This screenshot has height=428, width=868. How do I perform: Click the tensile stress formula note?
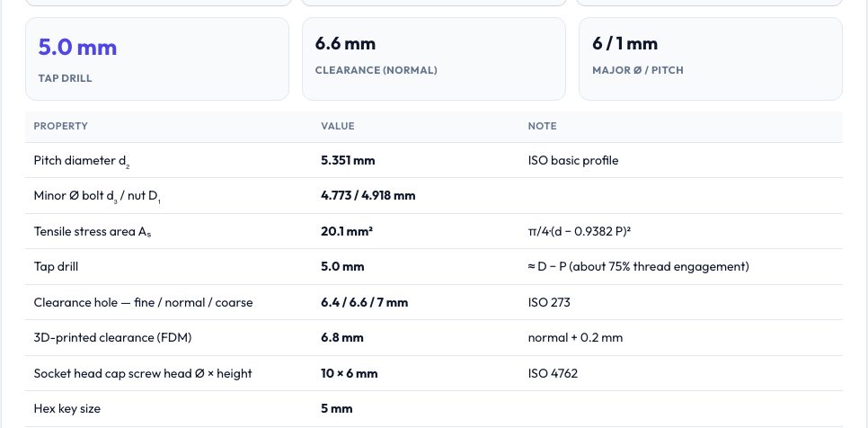(x=580, y=231)
